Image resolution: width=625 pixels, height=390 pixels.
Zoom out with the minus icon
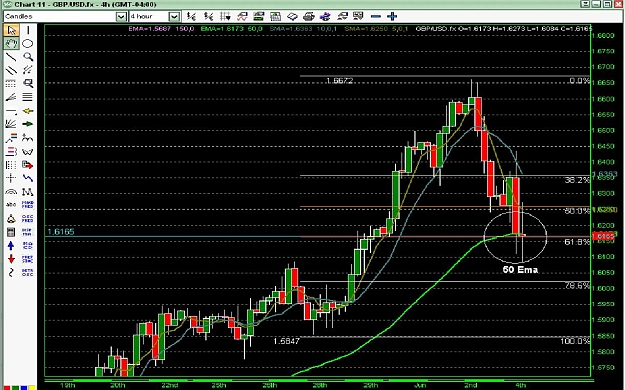pyautogui.click(x=375, y=16)
